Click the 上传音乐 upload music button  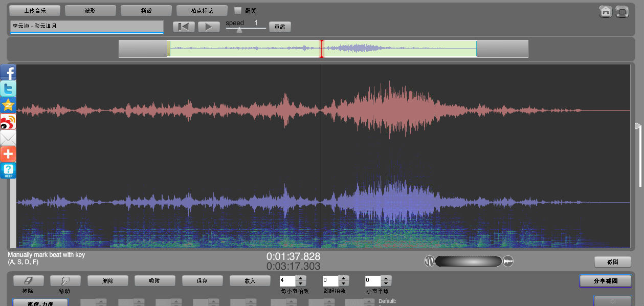tap(35, 11)
